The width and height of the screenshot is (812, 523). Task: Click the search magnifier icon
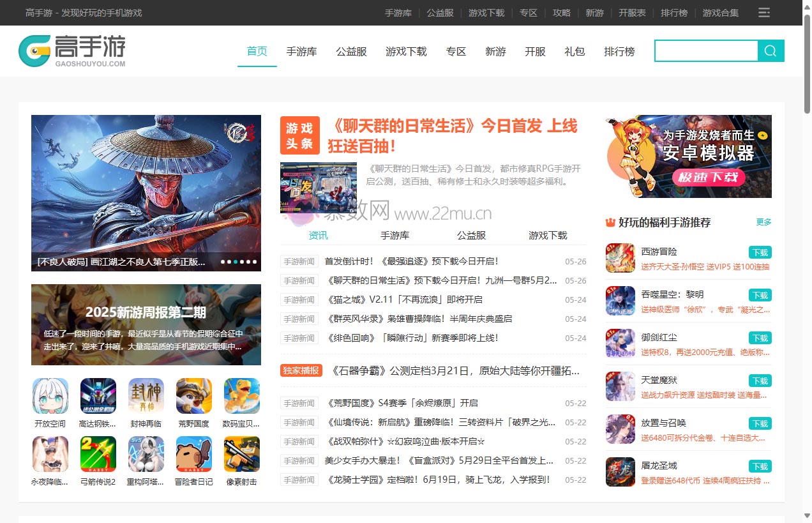[x=770, y=50]
